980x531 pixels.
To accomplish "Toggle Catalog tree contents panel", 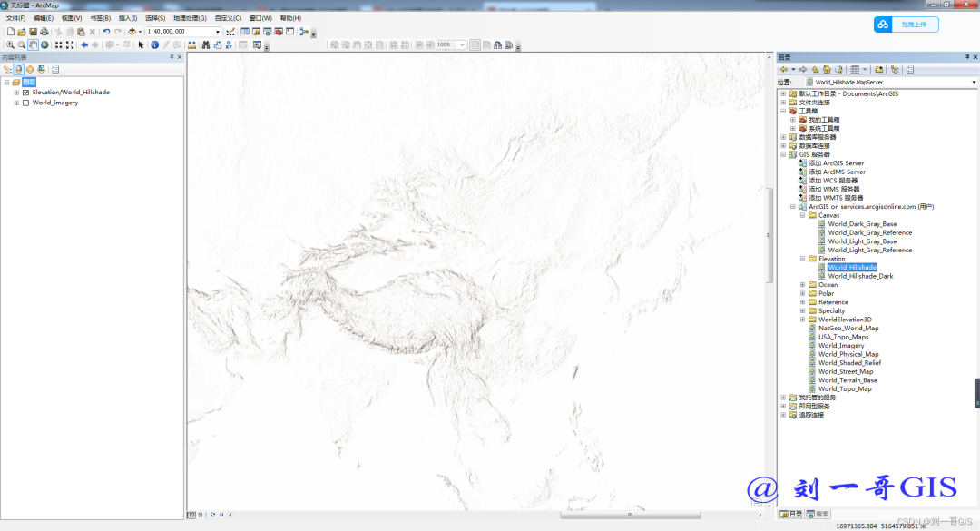I will (x=895, y=69).
